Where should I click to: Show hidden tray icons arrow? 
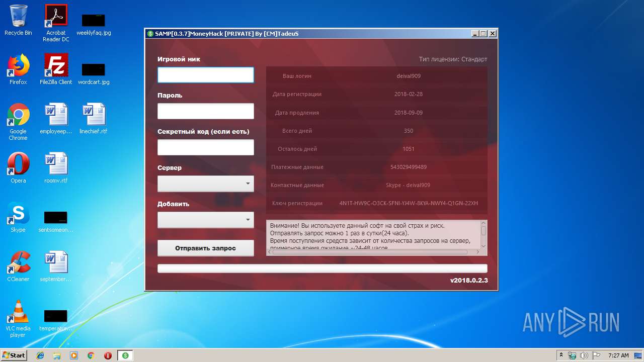tap(561, 355)
